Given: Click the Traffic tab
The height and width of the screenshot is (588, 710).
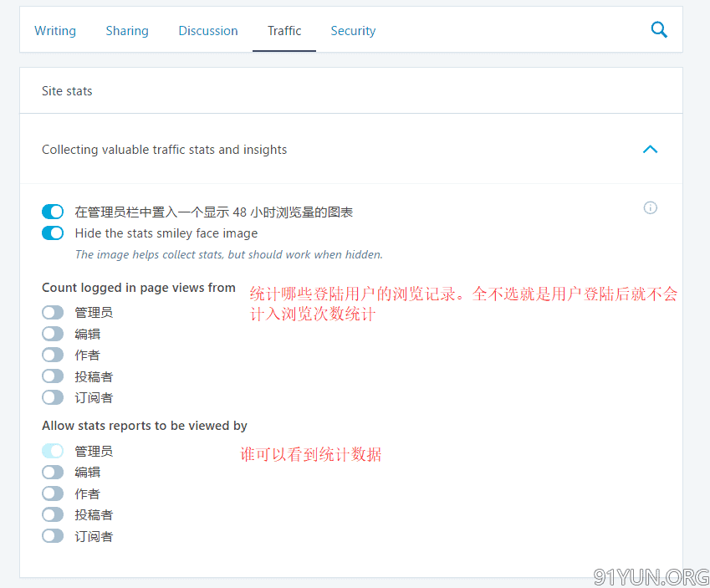Looking at the screenshot, I should pos(284,31).
